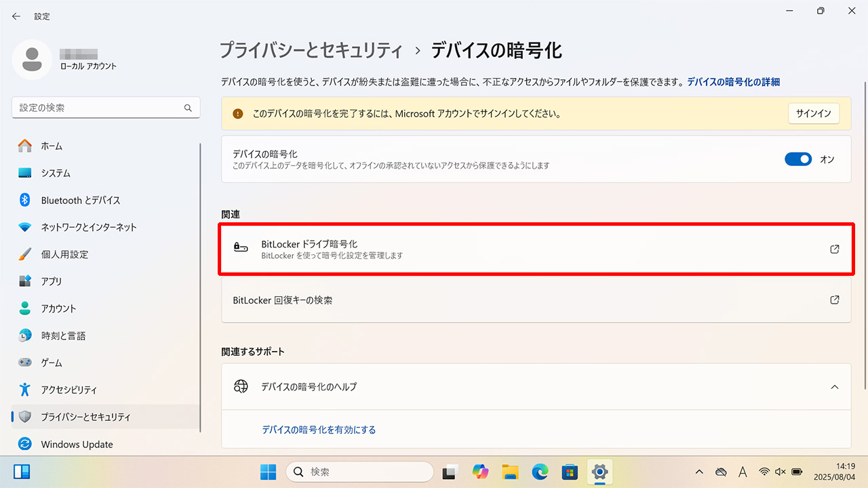Click the search magnifier icon in the settings search box
The height and width of the screenshot is (488, 868).
click(x=188, y=108)
